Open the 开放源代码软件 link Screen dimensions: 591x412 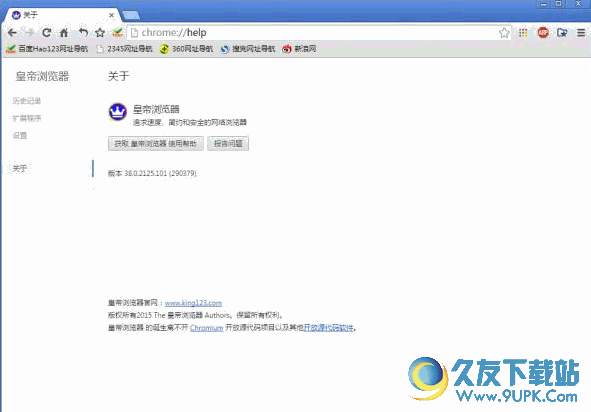[x=329, y=328]
